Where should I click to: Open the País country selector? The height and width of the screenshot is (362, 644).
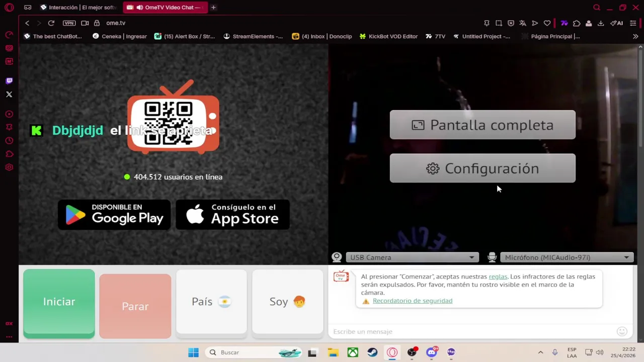[211, 302]
